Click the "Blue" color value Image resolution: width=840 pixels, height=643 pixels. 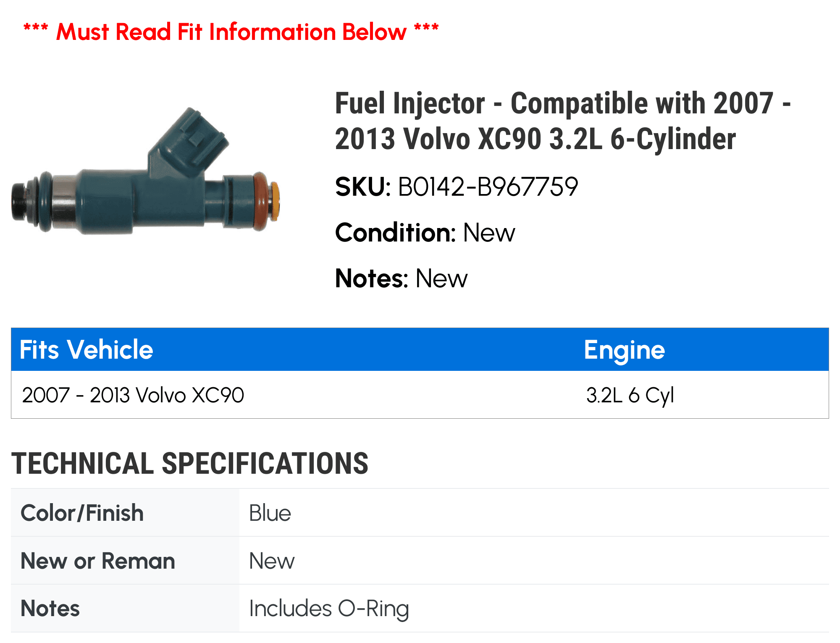pos(270,513)
